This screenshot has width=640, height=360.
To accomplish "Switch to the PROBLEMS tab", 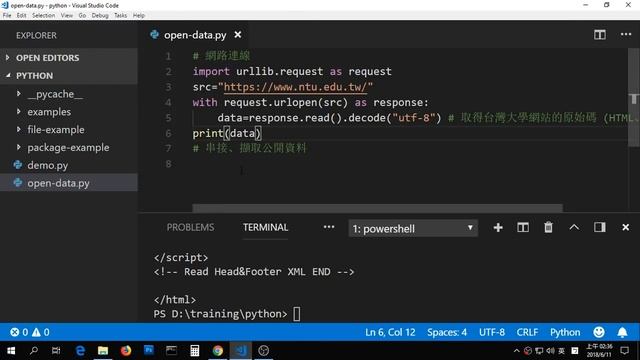I will click(x=190, y=227).
